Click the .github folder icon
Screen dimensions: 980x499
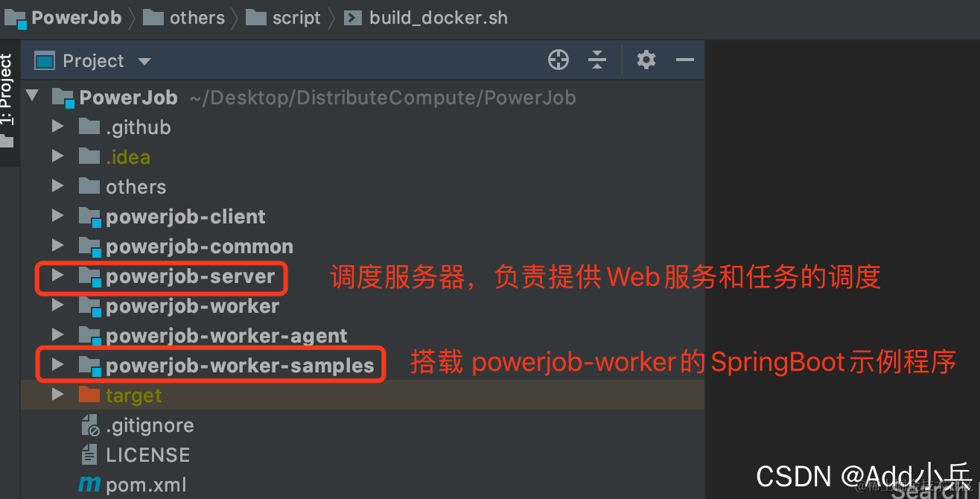[89, 126]
